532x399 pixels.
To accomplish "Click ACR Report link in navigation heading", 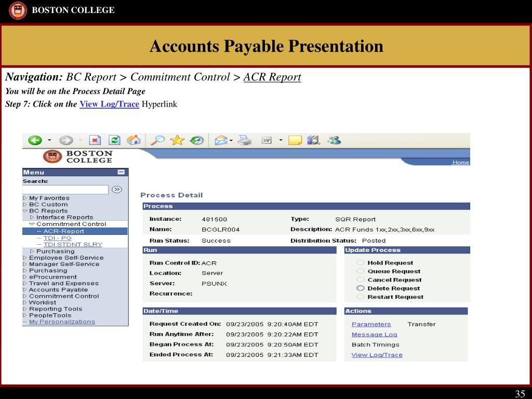I will pyautogui.click(x=272, y=77).
